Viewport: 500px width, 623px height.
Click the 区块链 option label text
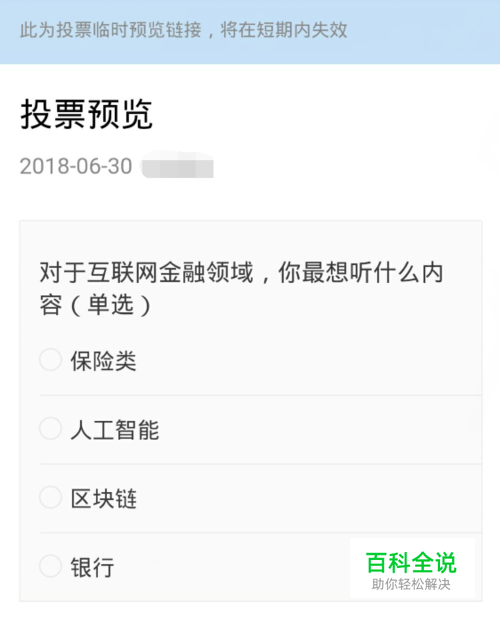[103, 499]
